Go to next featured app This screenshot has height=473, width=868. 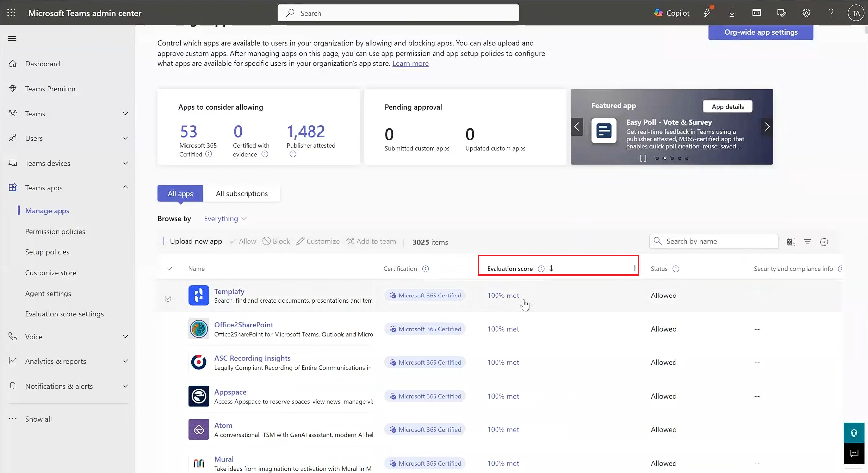pos(767,127)
